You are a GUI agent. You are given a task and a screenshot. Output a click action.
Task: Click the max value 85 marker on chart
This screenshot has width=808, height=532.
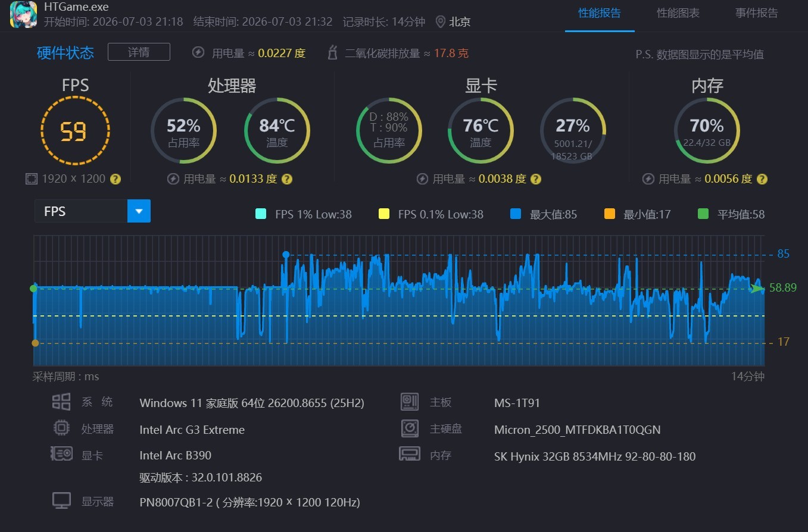[286, 254]
